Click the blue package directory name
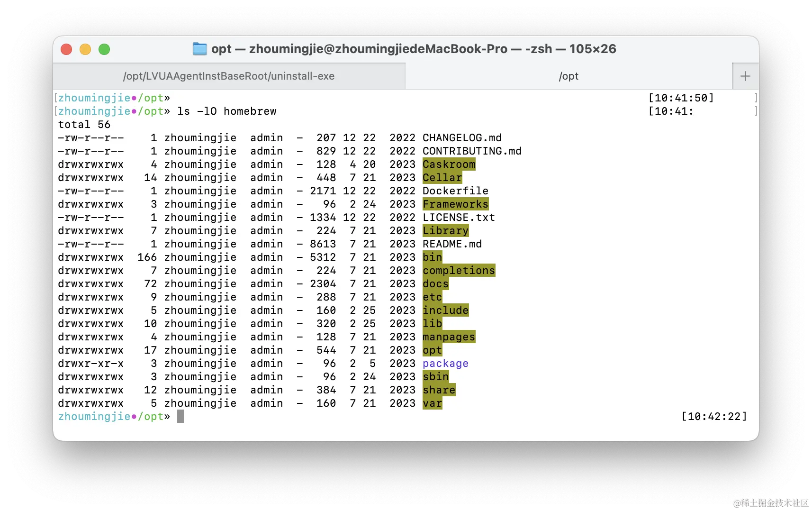Viewport: 812px width, 511px height. [x=446, y=364]
